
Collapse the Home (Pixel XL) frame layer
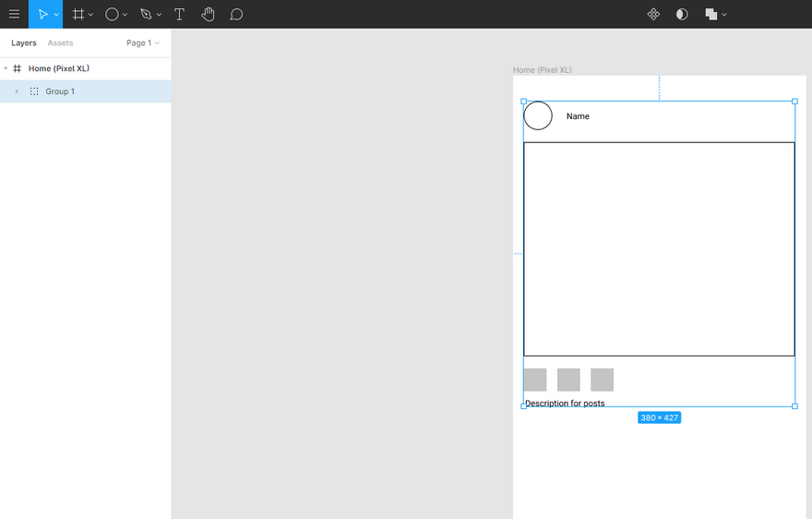coord(6,68)
